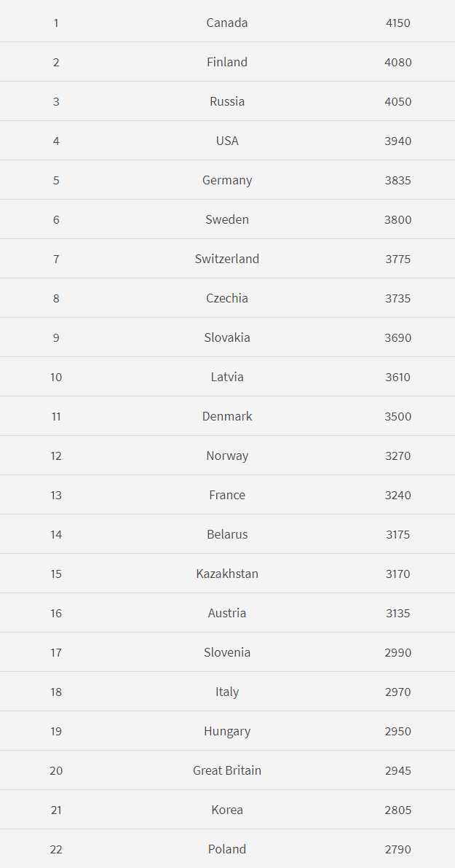Click Austria's points value 3135

398,613
